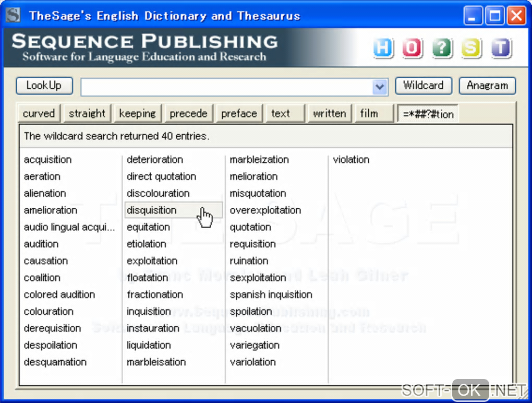Select the entry coalition
532x403 pixels.
pos(42,278)
